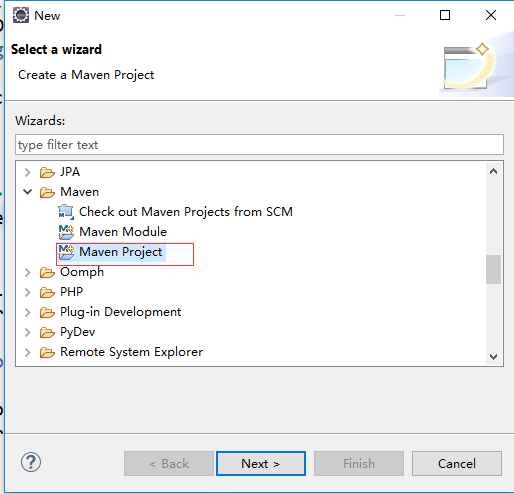Close the New dialog window
The height and width of the screenshot is (494, 514).
point(491,15)
